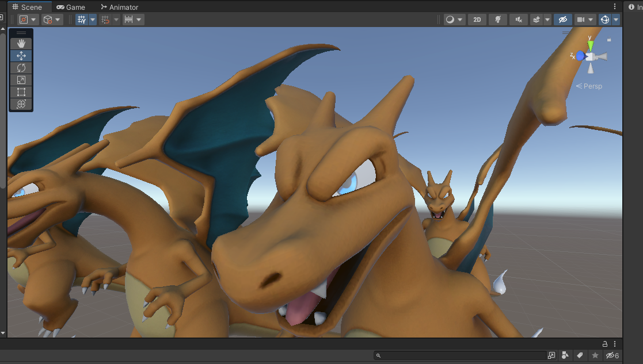This screenshot has width=643, height=364.
Task: Open the tool handle position dropdown arrow
Action: [x=33, y=20]
